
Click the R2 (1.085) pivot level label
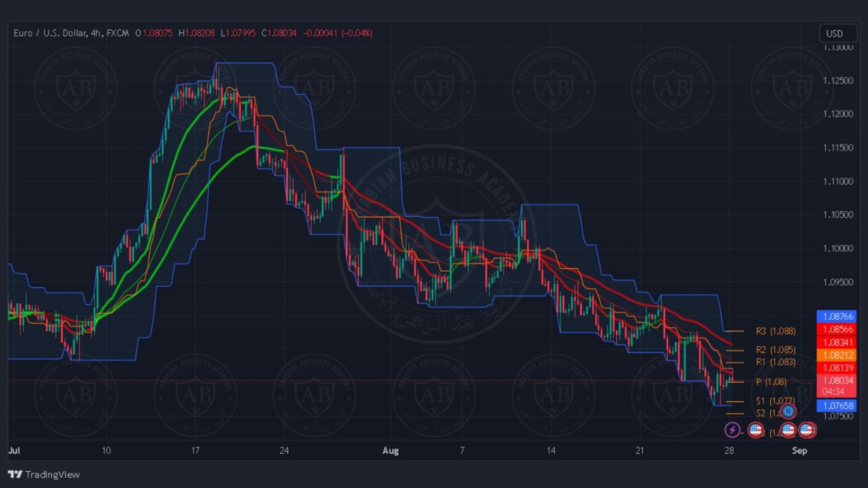point(775,350)
